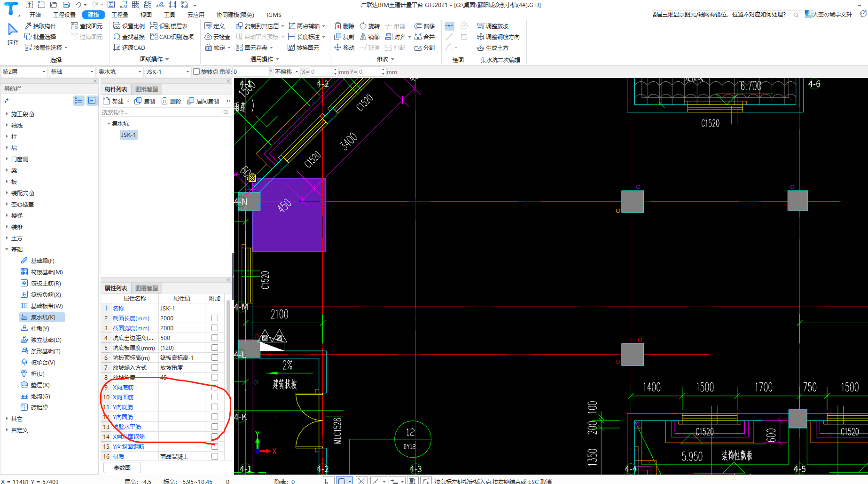The width and height of the screenshot is (868, 484).
Task: Click the X offset input field
Action: click(x=322, y=71)
